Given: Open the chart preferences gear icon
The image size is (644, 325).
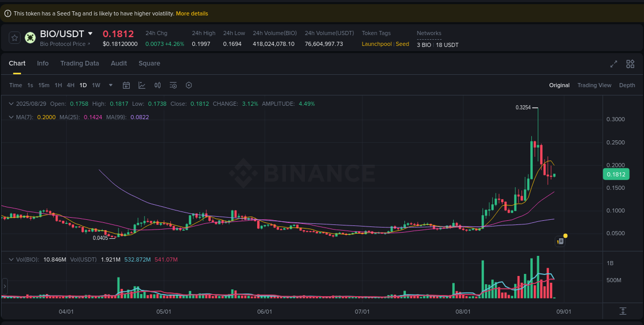Looking at the screenshot, I should pyautogui.click(x=189, y=85).
